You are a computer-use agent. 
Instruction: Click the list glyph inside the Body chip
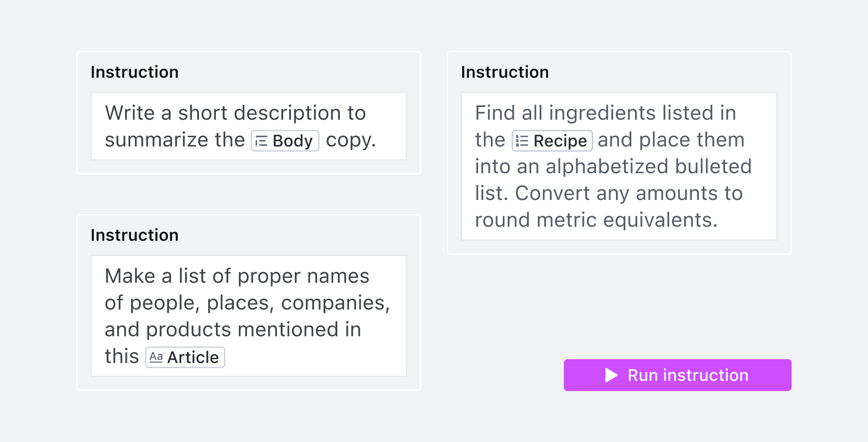pos(261,140)
